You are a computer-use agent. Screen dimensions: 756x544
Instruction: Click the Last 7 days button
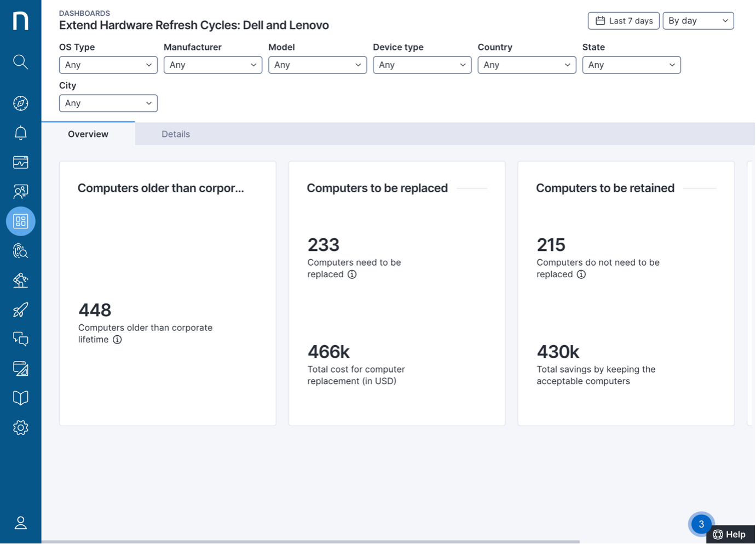(623, 21)
